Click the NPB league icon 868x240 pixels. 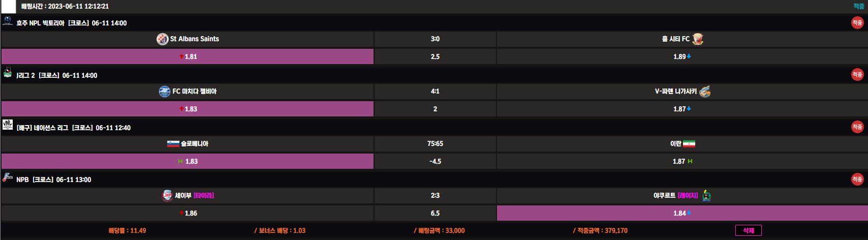(7, 177)
